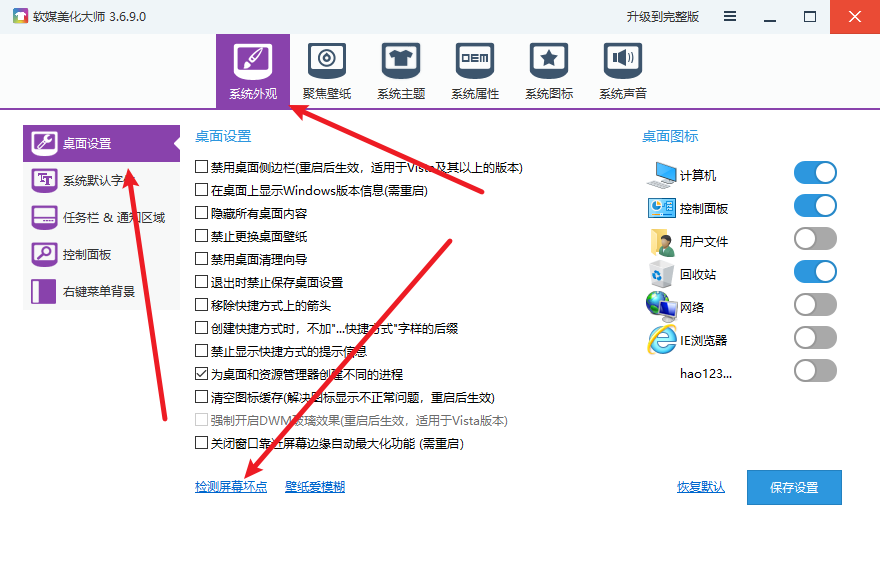The height and width of the screenshot is (587, 880).
Task: Open the 系统主题 shirt icon
Action: pyautogui.click(x=401, y=61)
